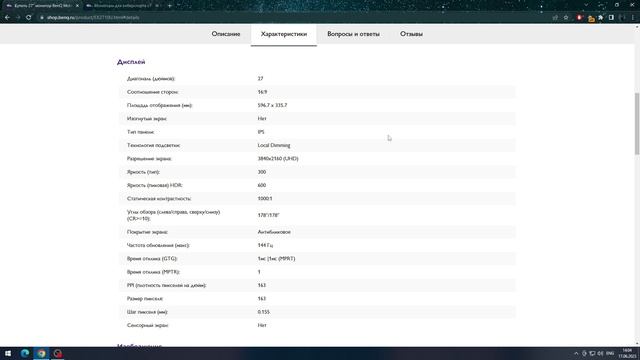Open the Отзывы tab
640x360 pixels.
(411, 34)
